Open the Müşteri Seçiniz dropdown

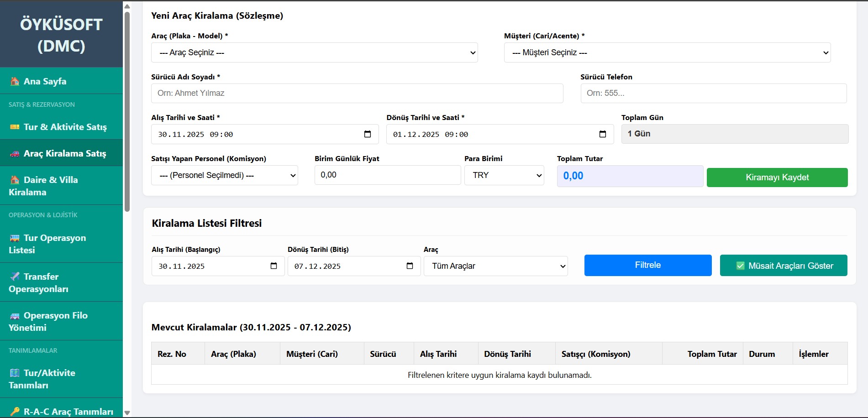667,52
